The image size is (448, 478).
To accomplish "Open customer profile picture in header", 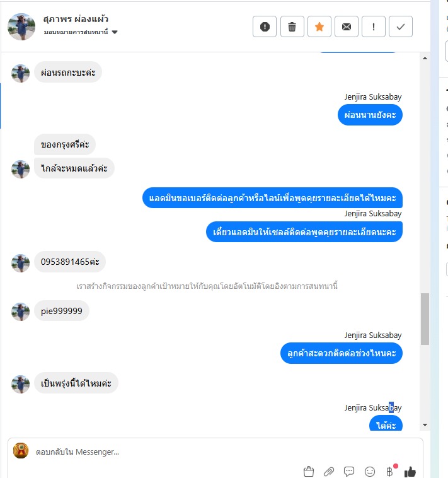I will (x=21, y=26).
